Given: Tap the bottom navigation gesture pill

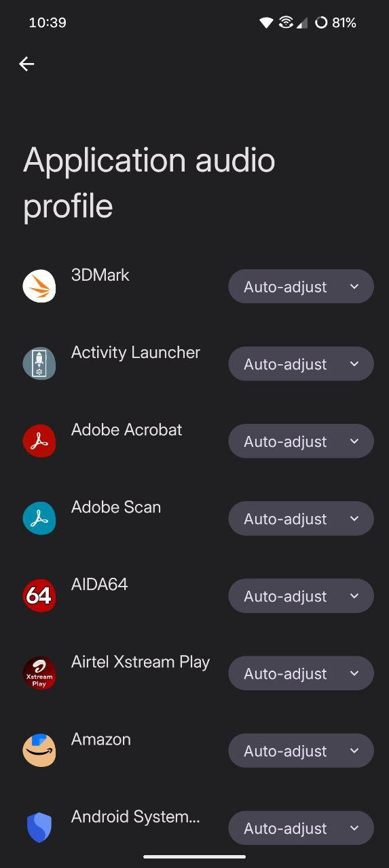Looking at the screenshot, I should click(194, 856).
